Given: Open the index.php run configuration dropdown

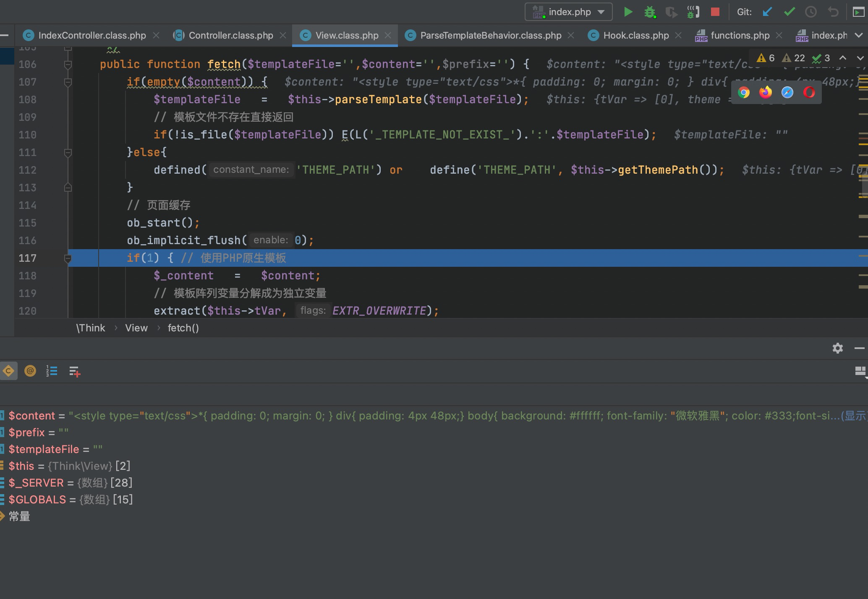Looking at the screenshot, I should (x=568, y=12).
